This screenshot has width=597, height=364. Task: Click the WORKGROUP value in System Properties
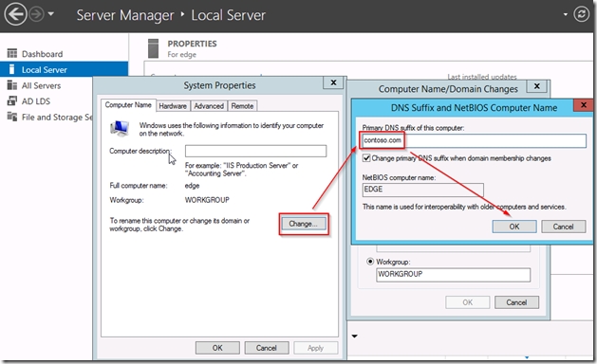(207, 200)
